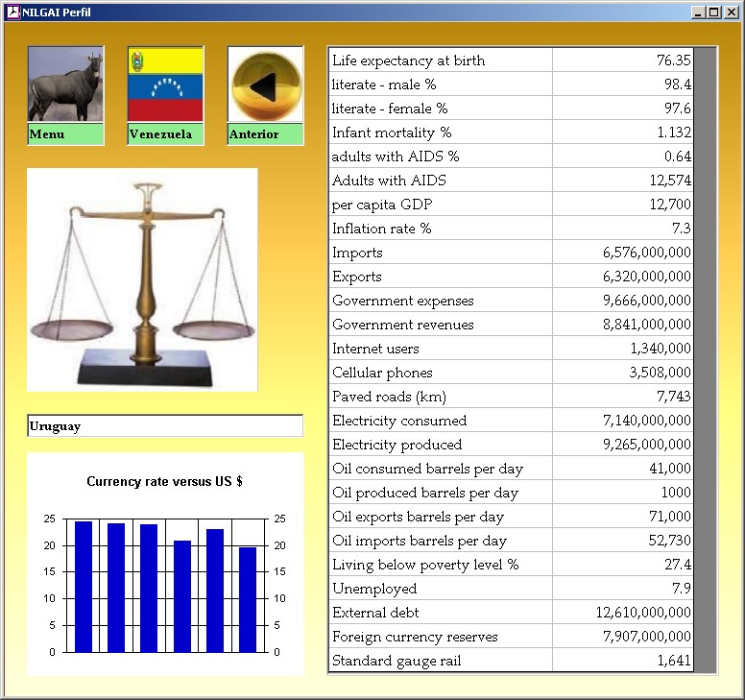Click the first bar in currency chart

(x=84, y=587)
